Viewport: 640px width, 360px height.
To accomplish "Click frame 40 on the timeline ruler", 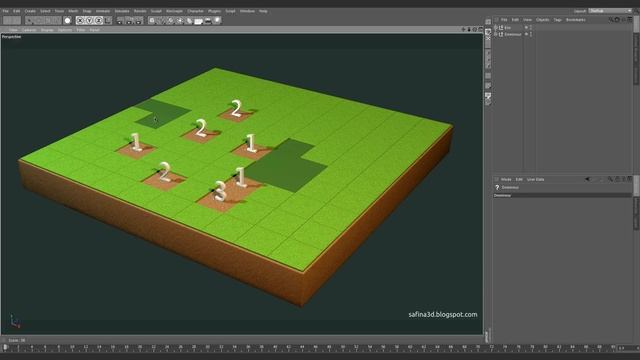I will (x=275, y=347).
